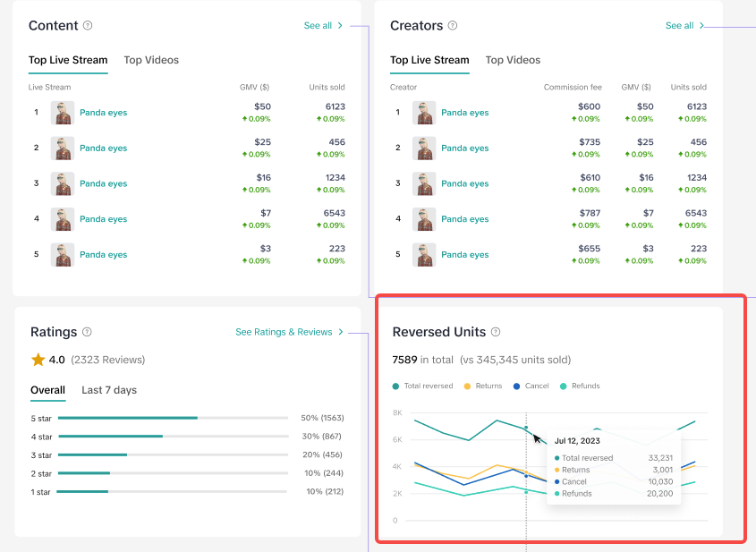
Task: Select the Overall ratings tab
Action: [x=47, y=390]
